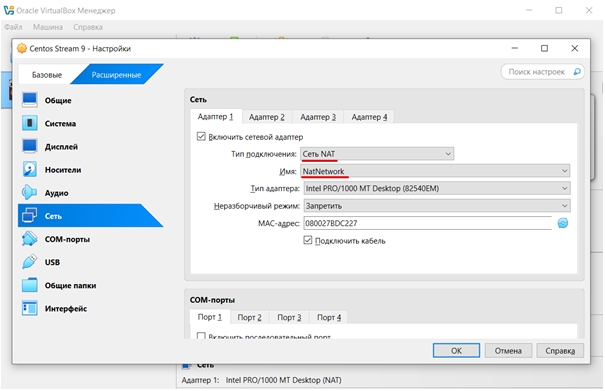The width and height of the screenshot is (605, 391).
Task: Click the Носители disk icon
Action: coord(30,169)
